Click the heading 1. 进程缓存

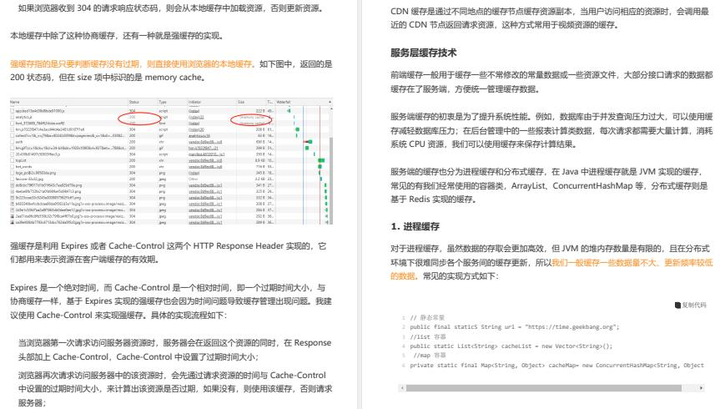(x=415, y=226)
